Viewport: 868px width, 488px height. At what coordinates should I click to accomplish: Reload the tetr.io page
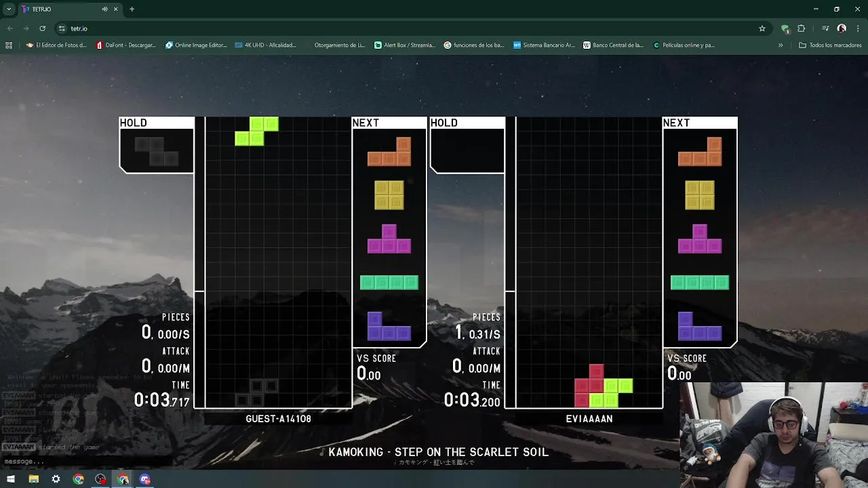[43, 28]
